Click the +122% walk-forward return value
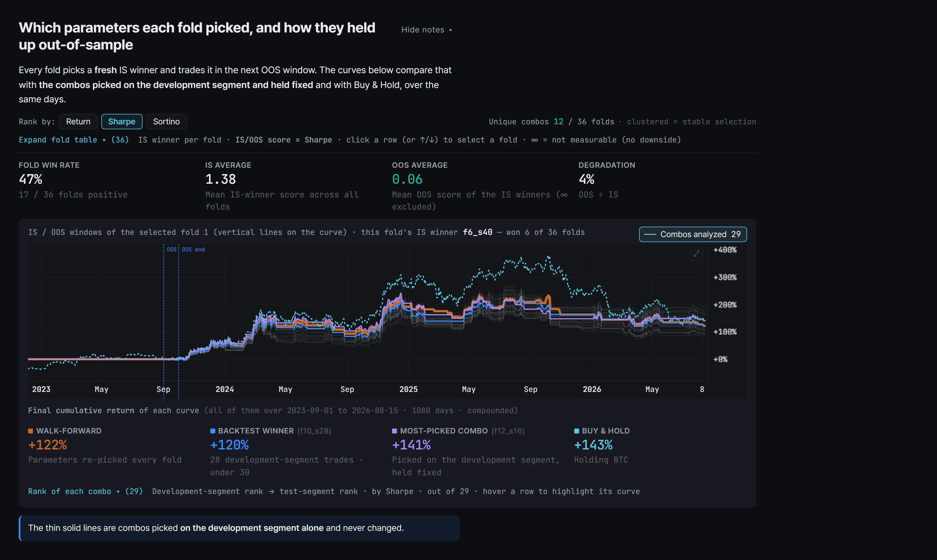 [48, 445]
